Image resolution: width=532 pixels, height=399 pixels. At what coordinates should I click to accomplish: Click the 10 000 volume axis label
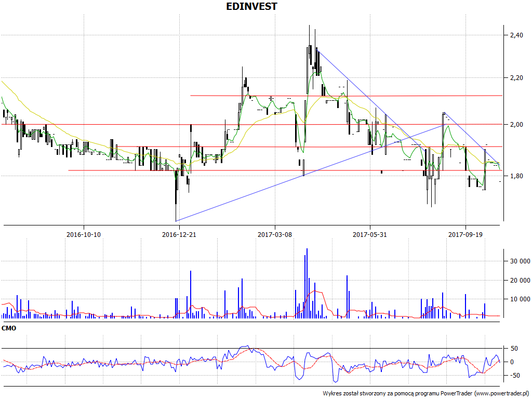[520, 299]
